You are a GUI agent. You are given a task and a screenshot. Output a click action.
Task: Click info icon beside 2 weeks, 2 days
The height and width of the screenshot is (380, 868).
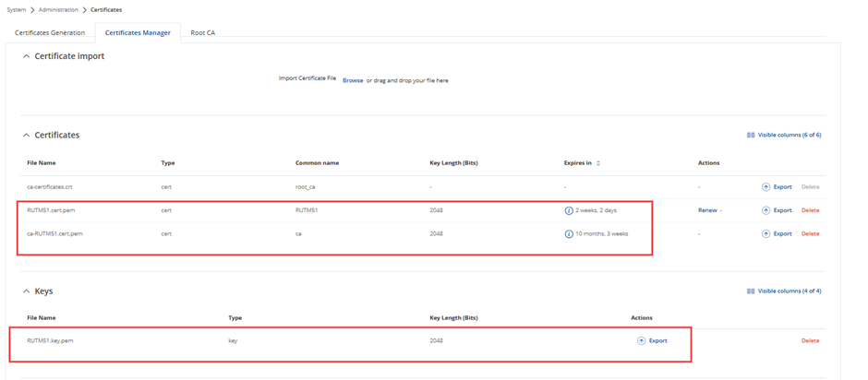(x=569, y=210)
